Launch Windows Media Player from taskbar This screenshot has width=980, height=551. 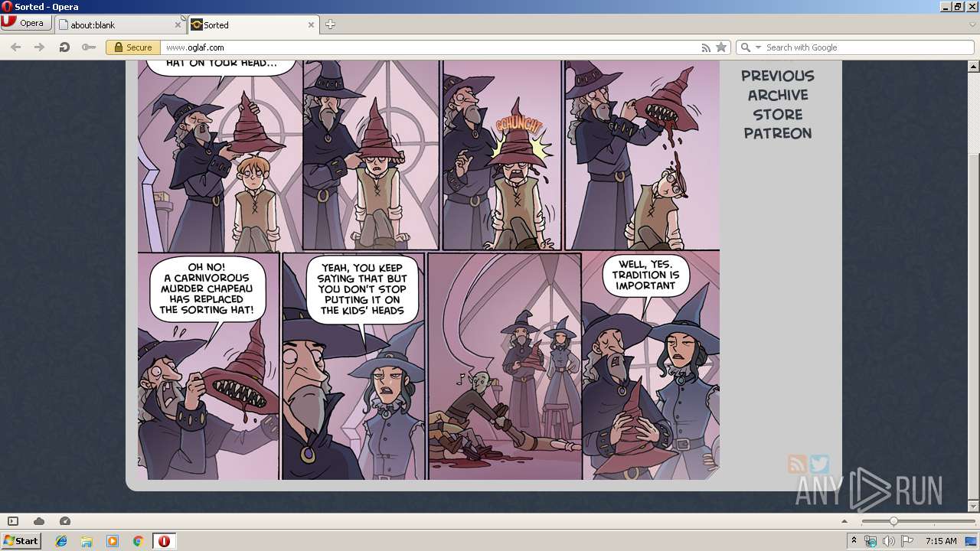click(x=113, y=541)
